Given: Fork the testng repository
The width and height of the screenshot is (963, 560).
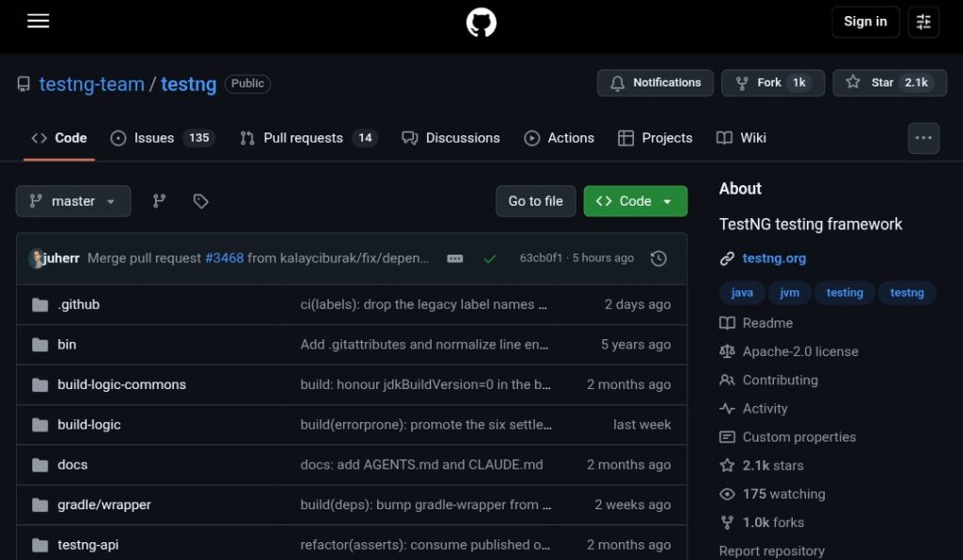Looking at the screenshot, I should [773, 83].
